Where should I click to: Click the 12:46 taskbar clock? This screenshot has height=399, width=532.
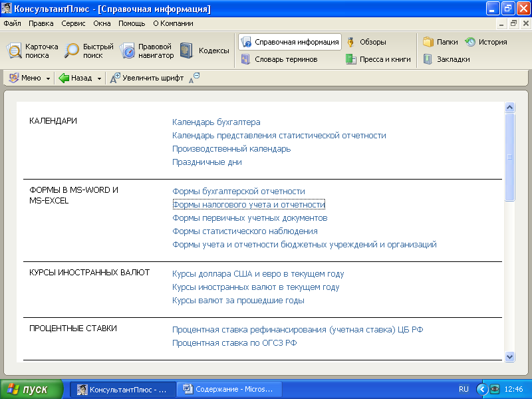pos(513,389)
